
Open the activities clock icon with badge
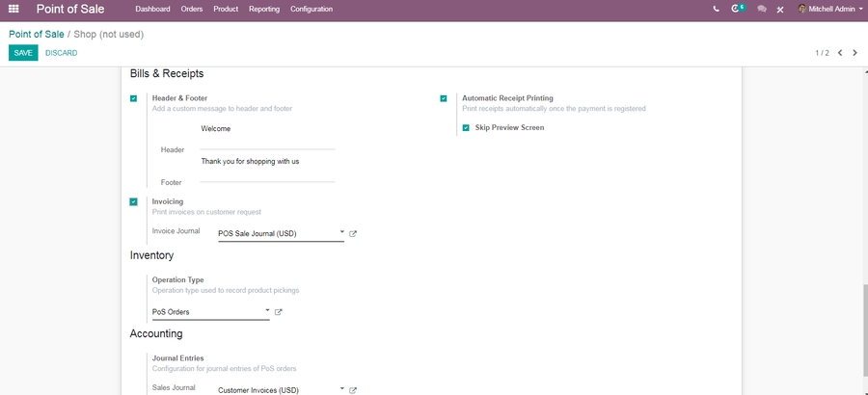click(737, 9)
